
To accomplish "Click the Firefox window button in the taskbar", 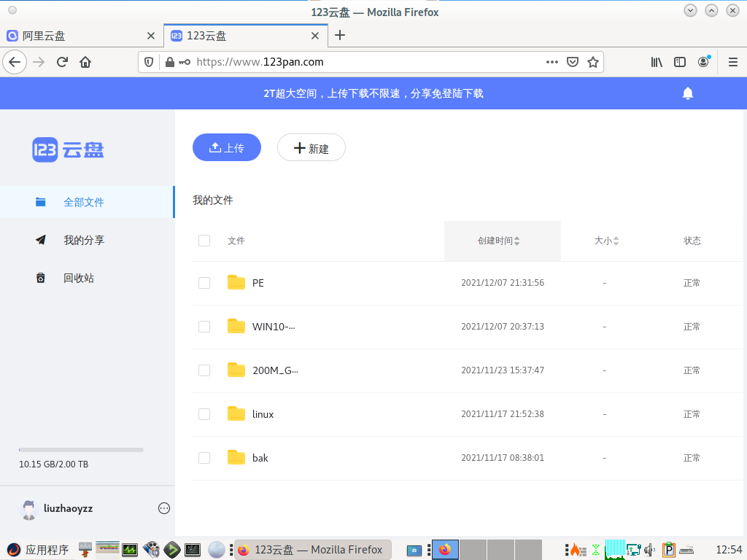I will click(313, 550).
